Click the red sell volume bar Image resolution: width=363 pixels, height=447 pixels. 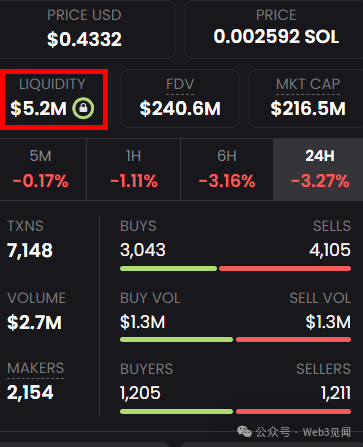pyautogui.click(x=293, y=340)
